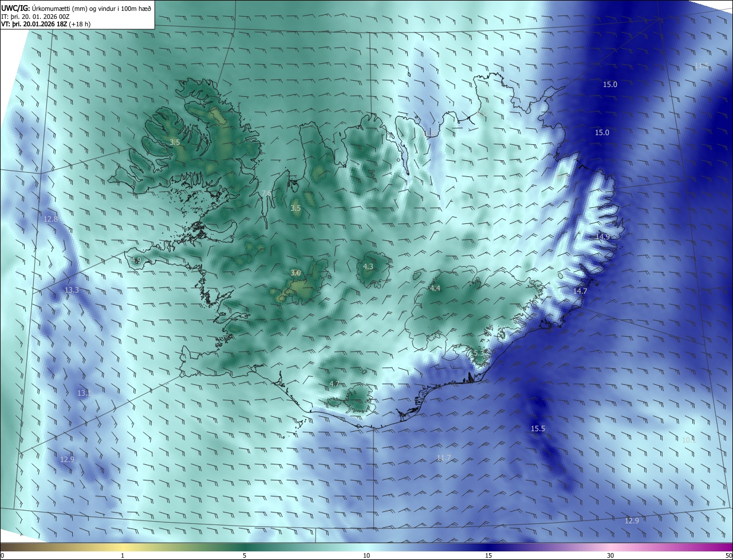733x560 pixels.
Task: Click the color scale tick labeled 5
Action: [x=245, y=555]
